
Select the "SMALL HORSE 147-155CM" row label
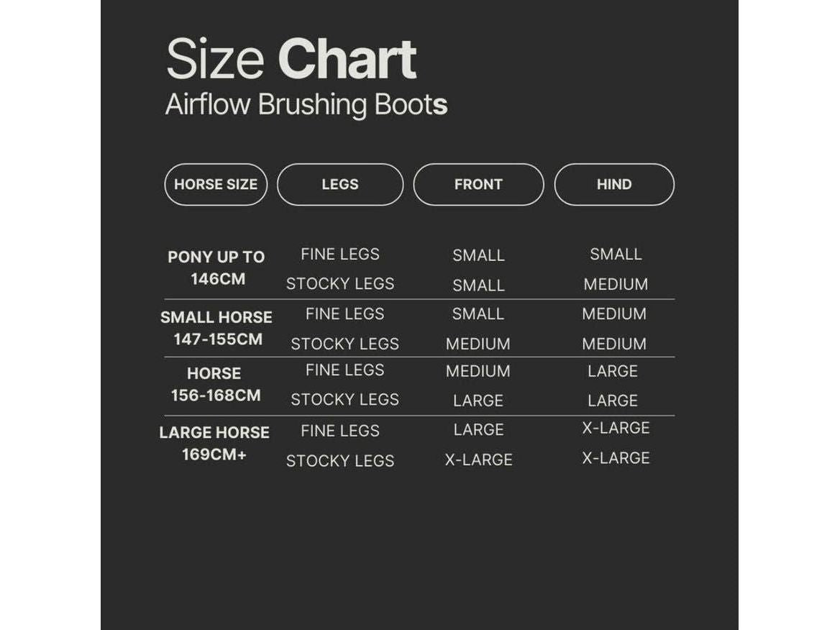click(x=216, y=328)
